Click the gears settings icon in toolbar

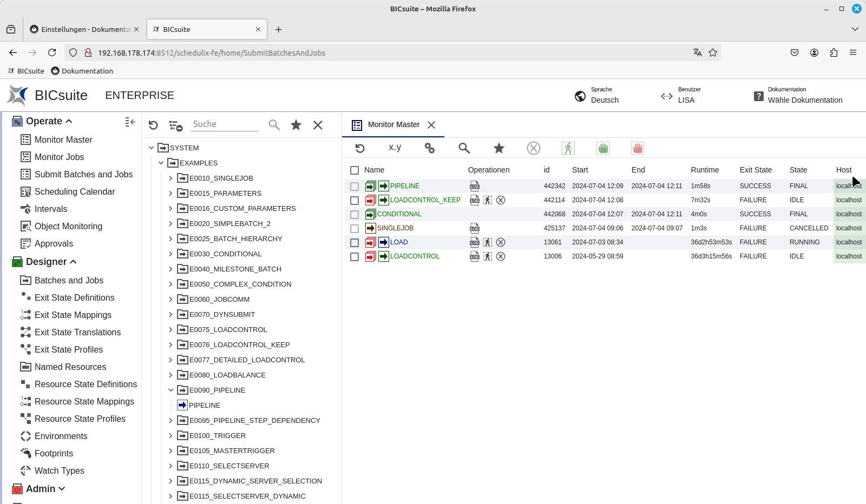point(430,148)
